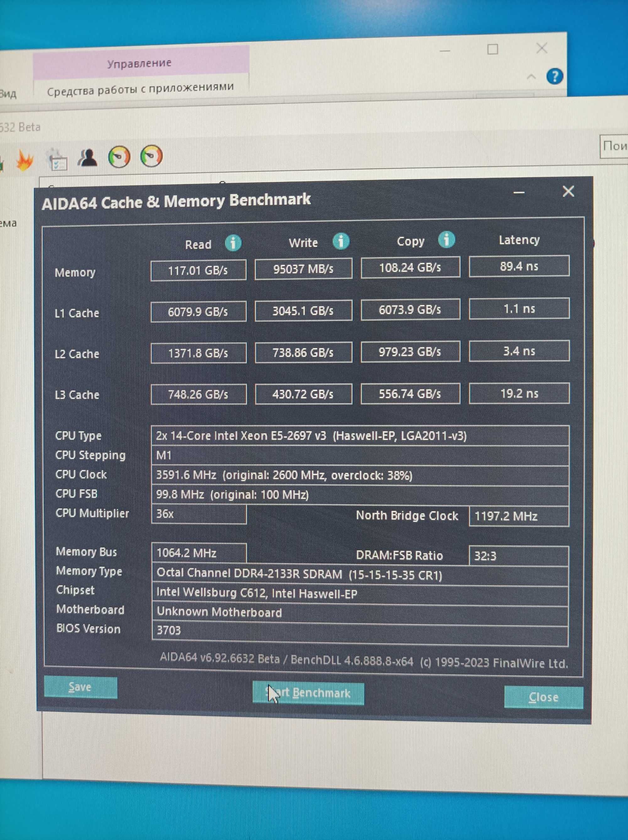Click AIDA64 version copyright text line
Viewport: 628px width, 840px height.
pyautogui.click(x=364, y=661)
